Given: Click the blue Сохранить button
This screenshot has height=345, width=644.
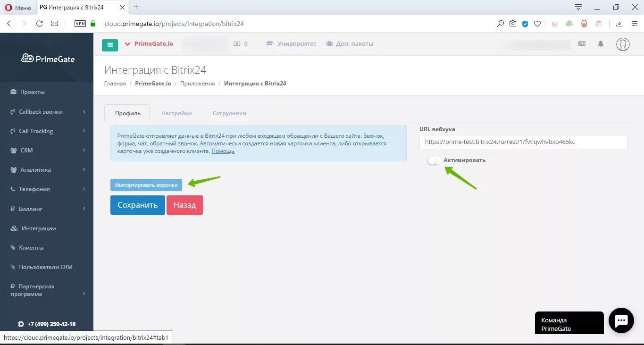Looking at the screenshot, I should coord(137,205).
